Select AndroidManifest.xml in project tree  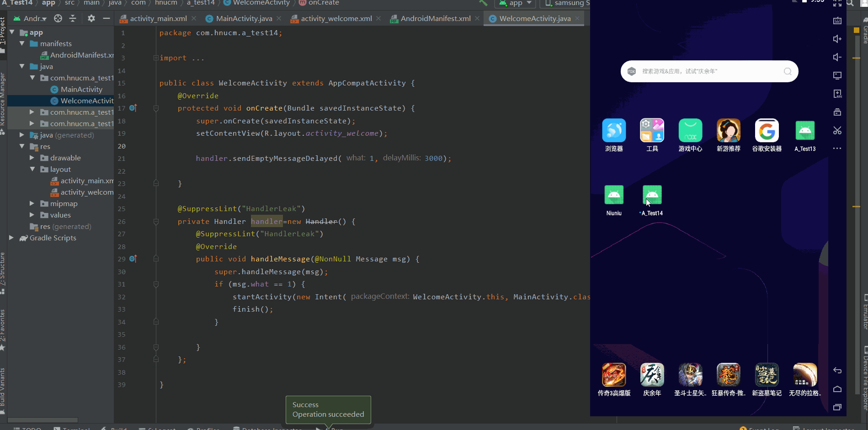(77, 55)
